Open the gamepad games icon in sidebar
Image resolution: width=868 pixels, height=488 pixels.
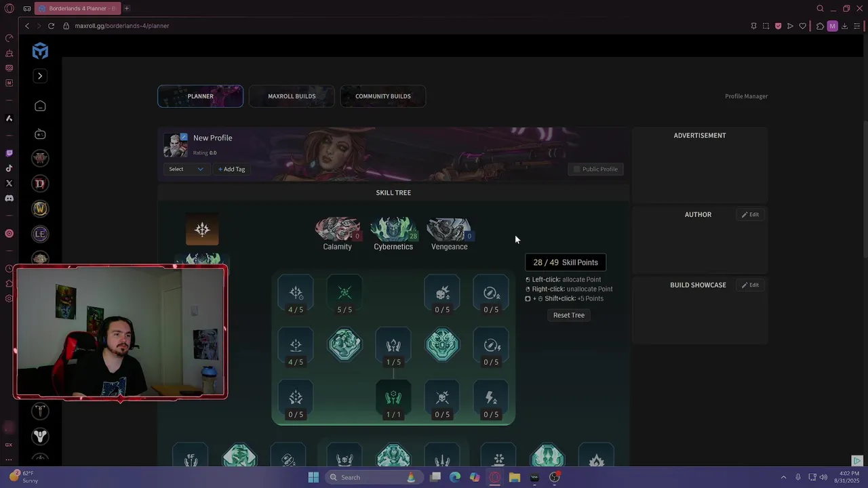40,134
